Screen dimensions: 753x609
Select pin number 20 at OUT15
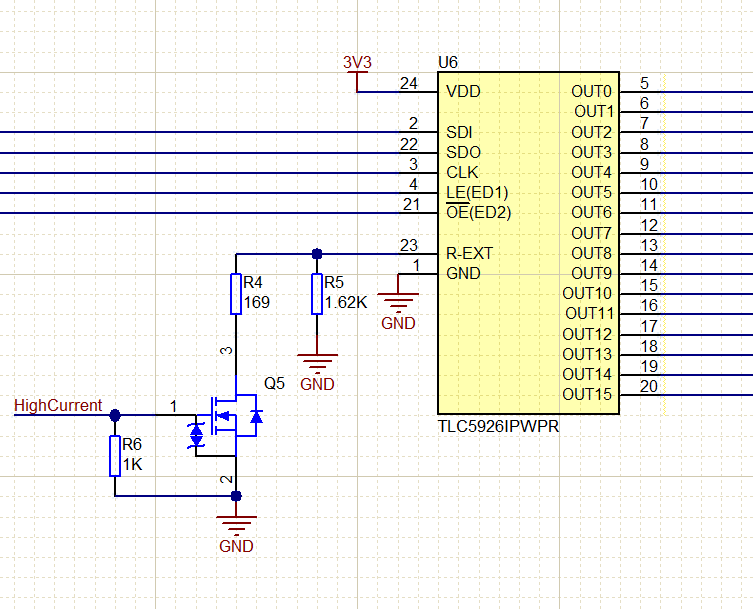649,387
